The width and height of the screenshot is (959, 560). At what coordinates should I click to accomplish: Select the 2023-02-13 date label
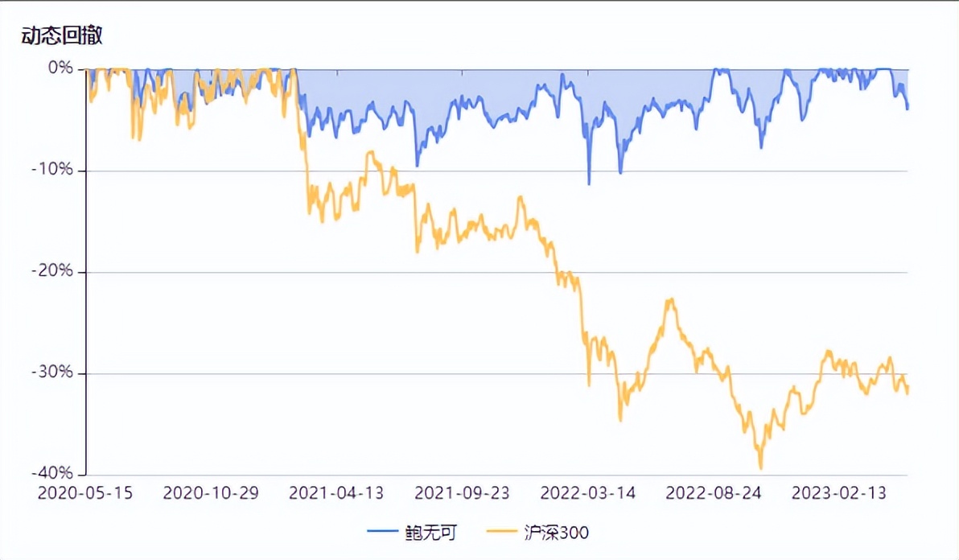pyautogui.click(x=839, y=493)
